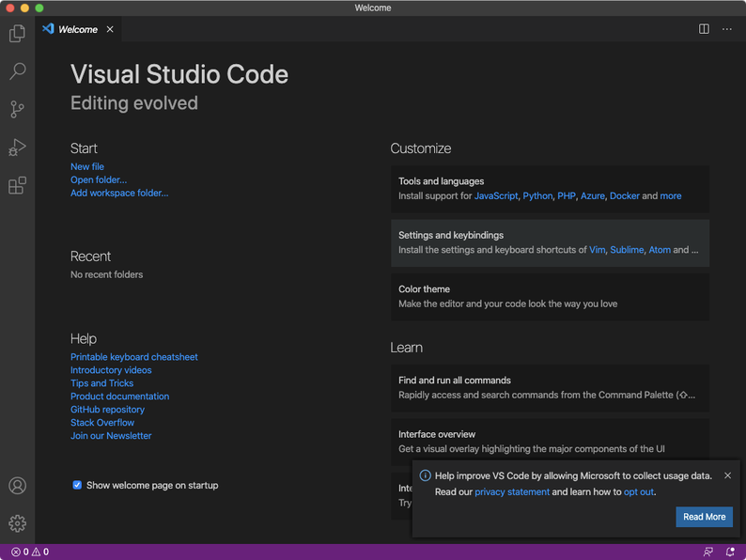Open the notifications bell in status bar
Screen dimensions: 746x560
[730, 552]
